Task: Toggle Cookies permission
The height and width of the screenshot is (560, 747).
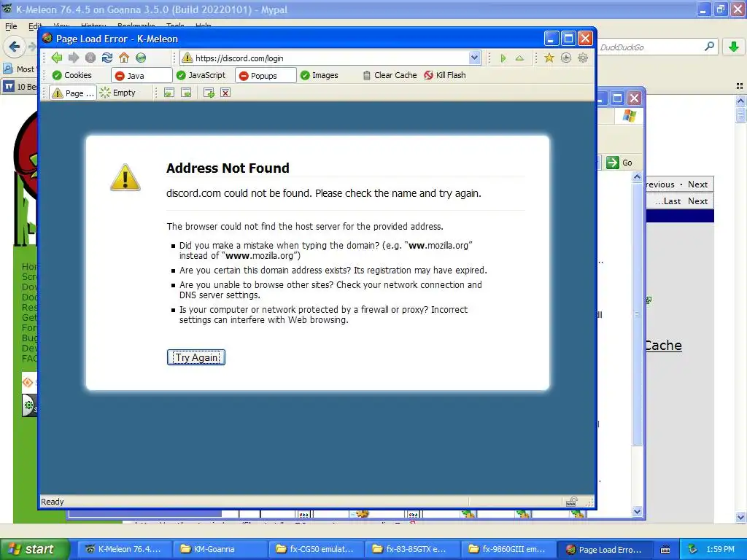Action: (72, 75)
